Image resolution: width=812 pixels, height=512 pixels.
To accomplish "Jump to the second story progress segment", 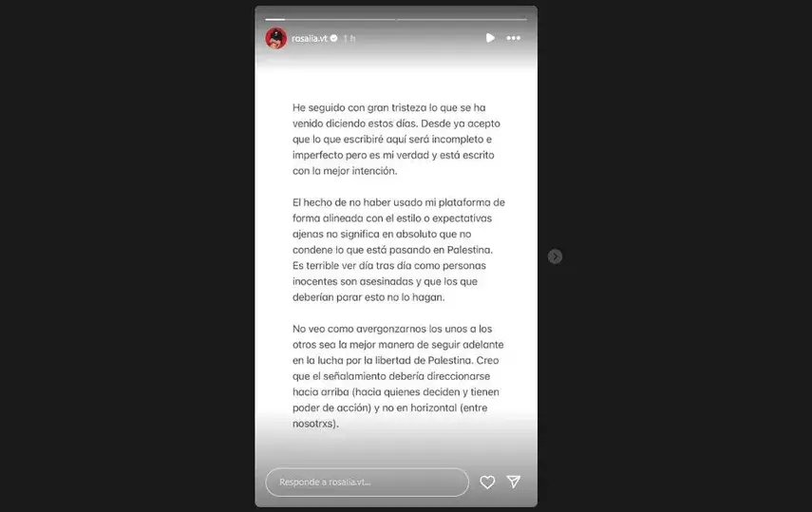I will (x=462, y=19).
